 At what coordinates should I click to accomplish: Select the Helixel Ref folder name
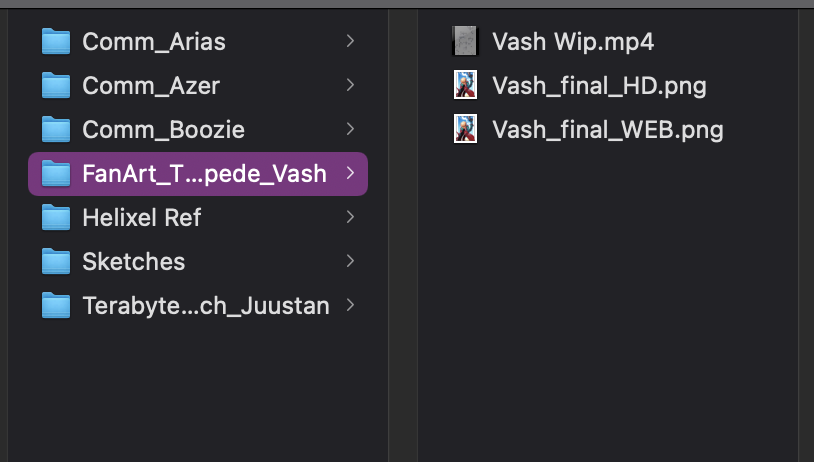tap(142, 218)
